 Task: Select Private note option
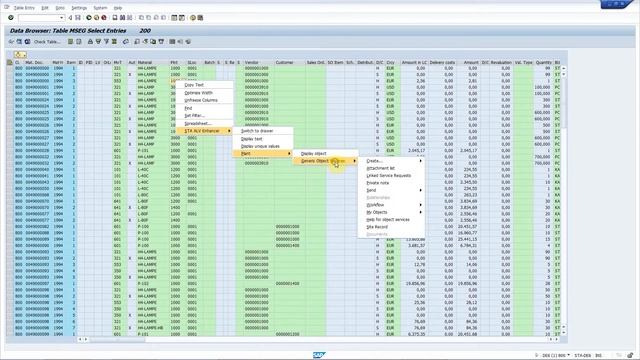(x=391, y=183)
